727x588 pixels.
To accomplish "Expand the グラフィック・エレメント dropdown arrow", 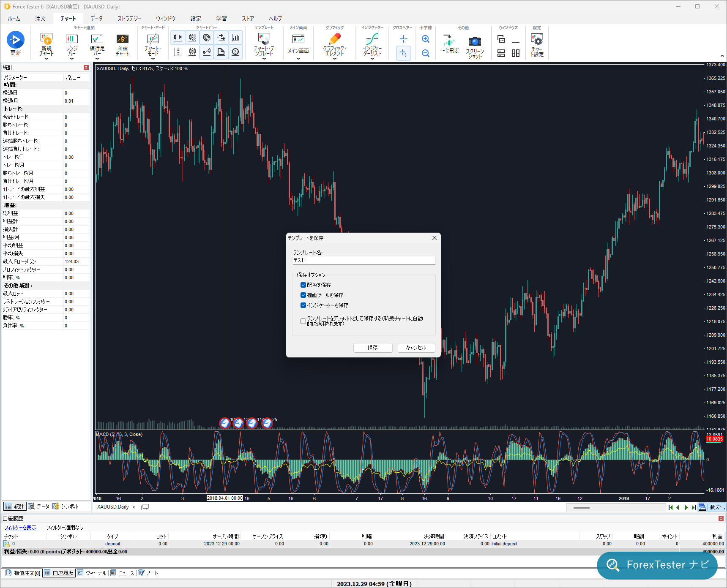I will click(x=335, y=59).
